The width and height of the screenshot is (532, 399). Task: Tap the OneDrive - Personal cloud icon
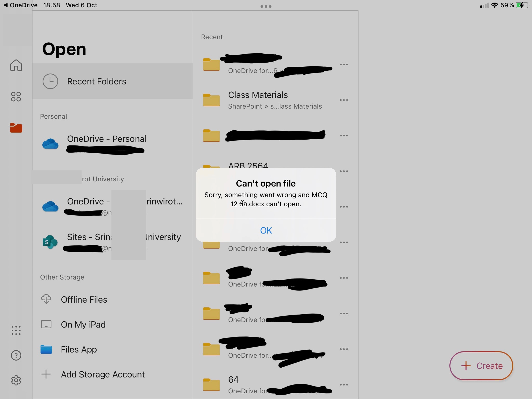pyautogui.click(x=50, y=144)
